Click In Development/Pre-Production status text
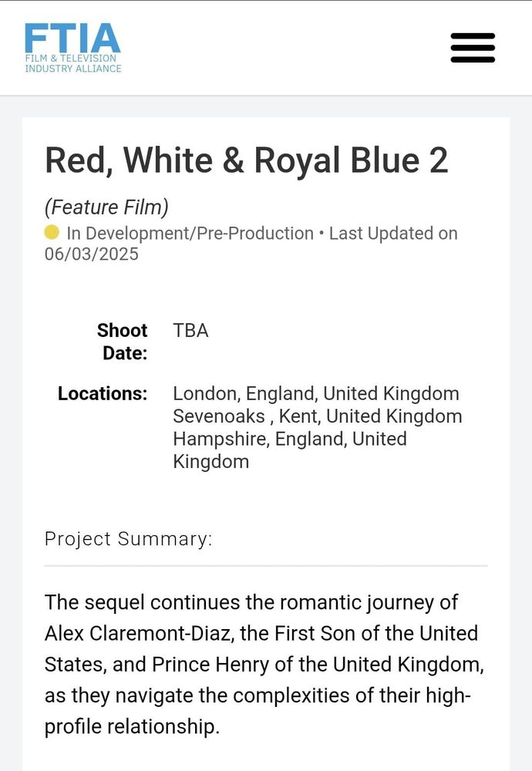 coord(190,233)
